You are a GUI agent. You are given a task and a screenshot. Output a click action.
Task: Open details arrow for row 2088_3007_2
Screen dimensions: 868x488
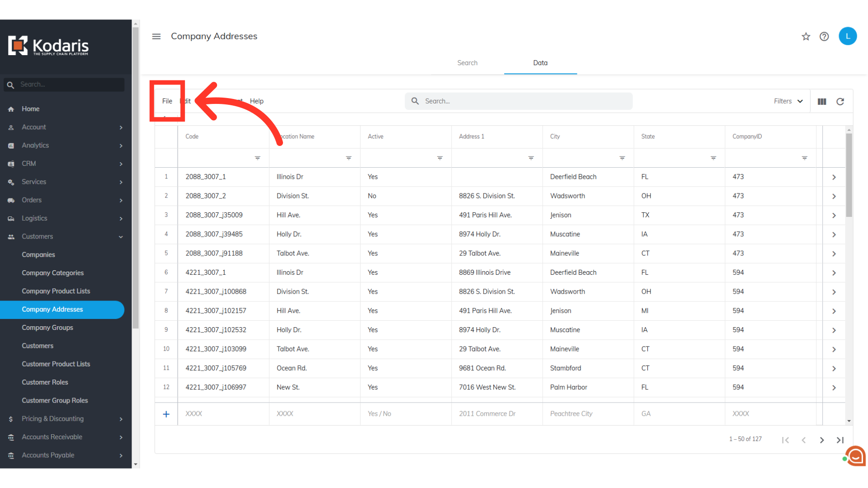click(x=834, y=196)
